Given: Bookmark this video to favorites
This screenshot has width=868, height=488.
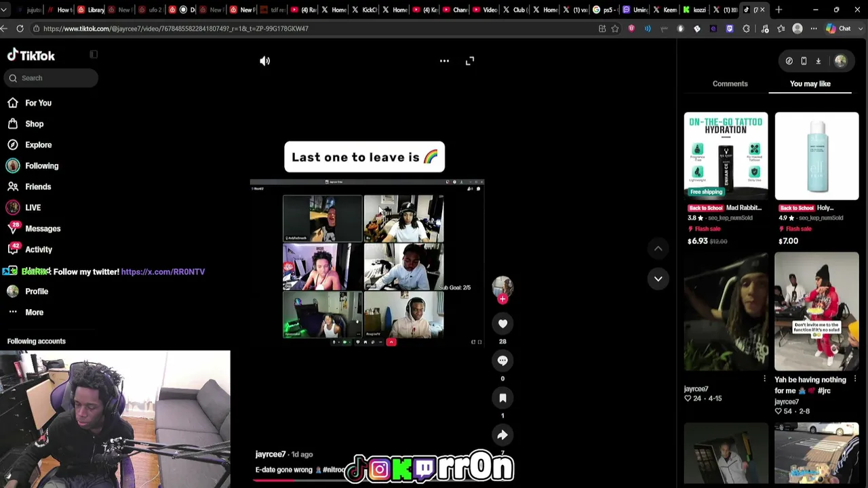Looking at the screenshot, I should tap(502, 398).
